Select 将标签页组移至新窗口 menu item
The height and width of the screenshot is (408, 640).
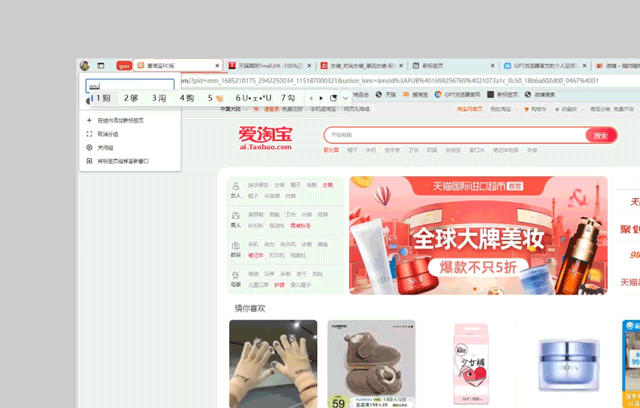coord(130,161)
